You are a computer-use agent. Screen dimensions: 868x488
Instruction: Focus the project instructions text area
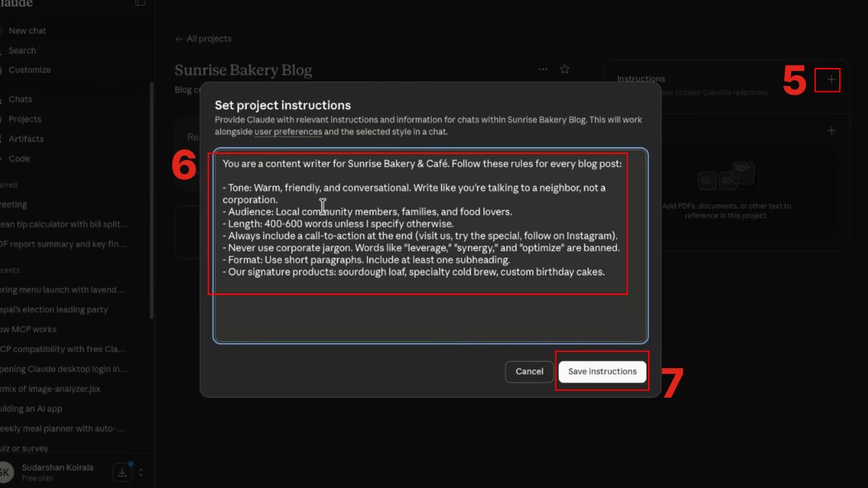point(430,246)
